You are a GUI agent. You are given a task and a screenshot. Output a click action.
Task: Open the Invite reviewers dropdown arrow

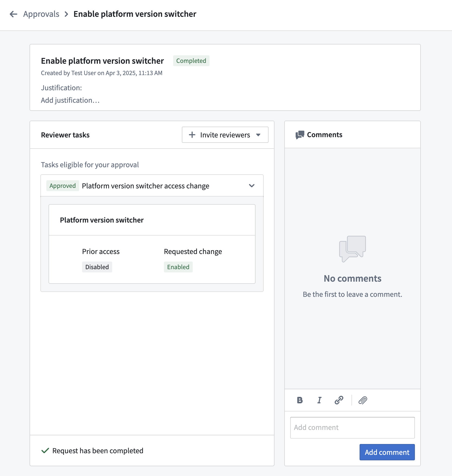[x=258, y=135]
